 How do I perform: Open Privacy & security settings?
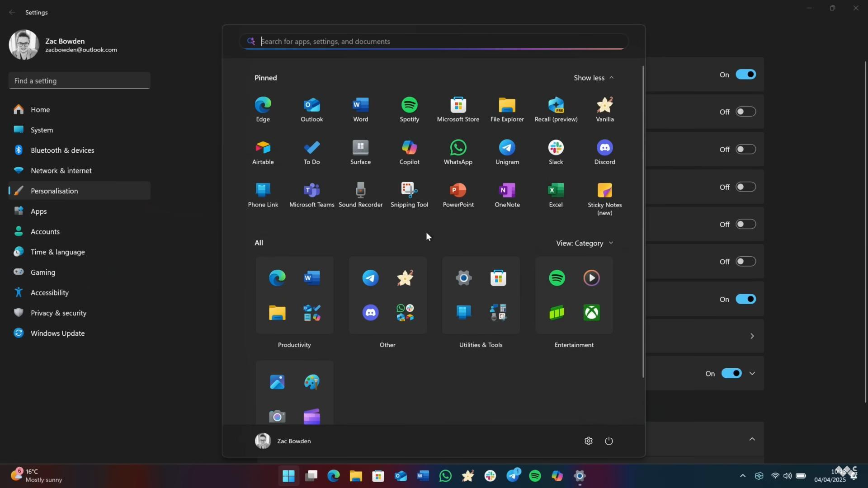click(80, 313)
